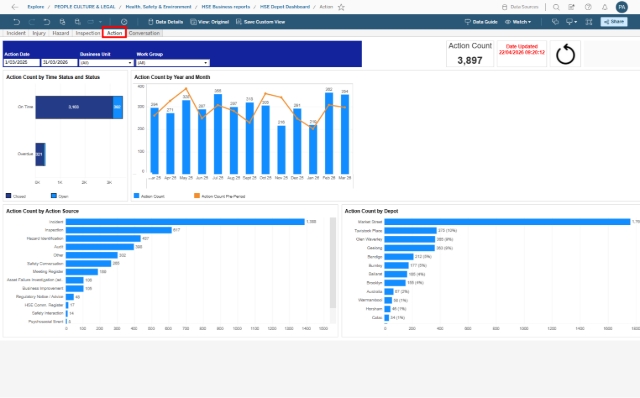Select the Action tab
The height and width of the screenshot is (398, 640).
[114, 33]
